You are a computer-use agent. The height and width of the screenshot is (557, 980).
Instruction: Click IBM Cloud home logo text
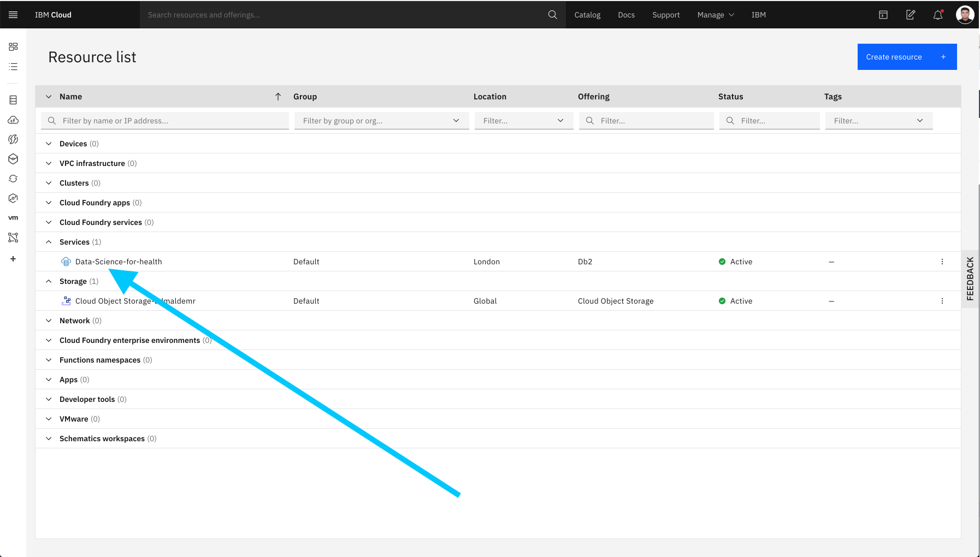click(x=53, y=15)
